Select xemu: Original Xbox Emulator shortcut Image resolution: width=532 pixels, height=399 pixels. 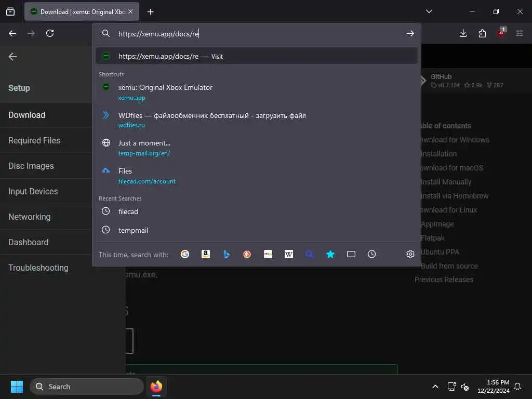257,92
